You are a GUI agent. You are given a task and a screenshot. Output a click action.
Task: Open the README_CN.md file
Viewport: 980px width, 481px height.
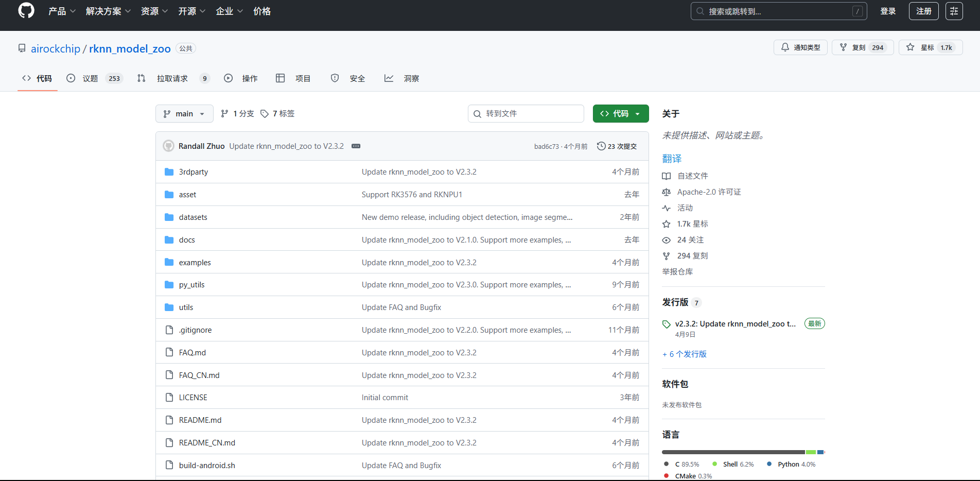[207, 443]
